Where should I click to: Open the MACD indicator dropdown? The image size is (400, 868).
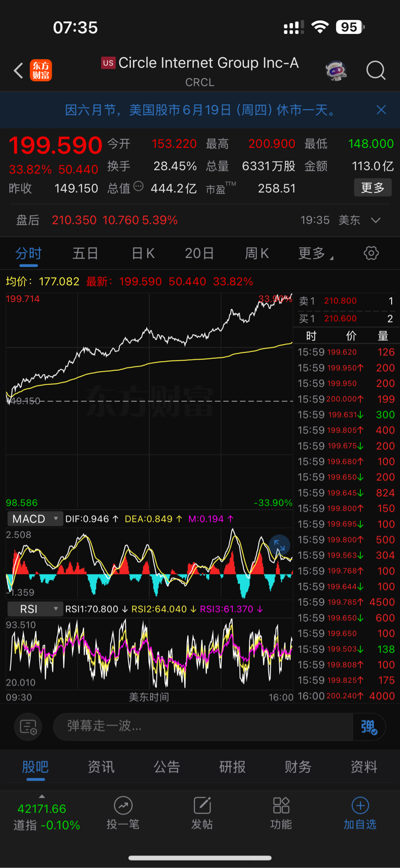pyautogui.click(x=34, y=519)
